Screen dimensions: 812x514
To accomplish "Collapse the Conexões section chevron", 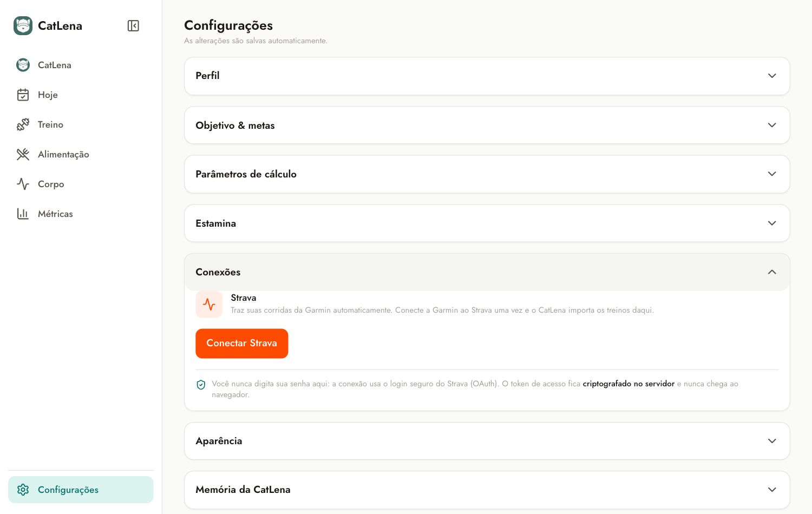I will (772, 272).
